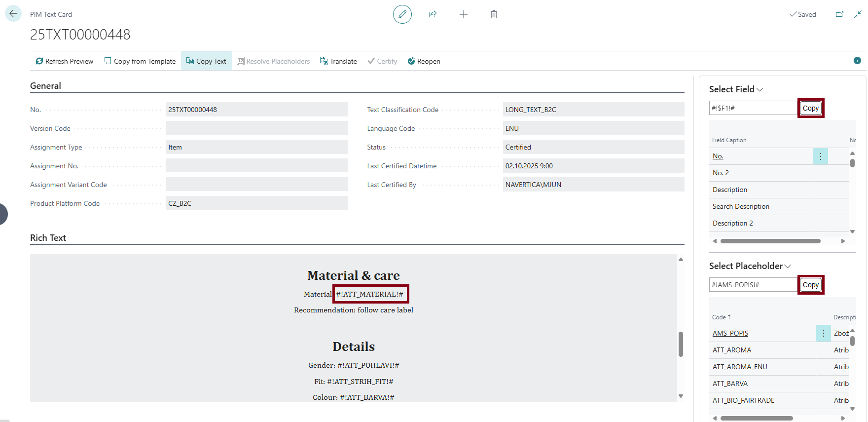
Task: Click the back arrow icon
Action: click(x=13, y=14)
